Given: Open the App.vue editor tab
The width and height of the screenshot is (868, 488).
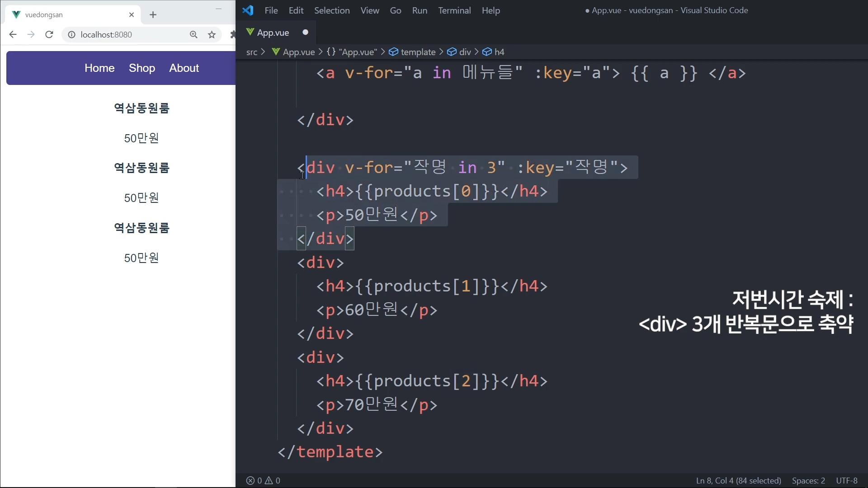Looking at the screenshot, I should tap(273, 33).
